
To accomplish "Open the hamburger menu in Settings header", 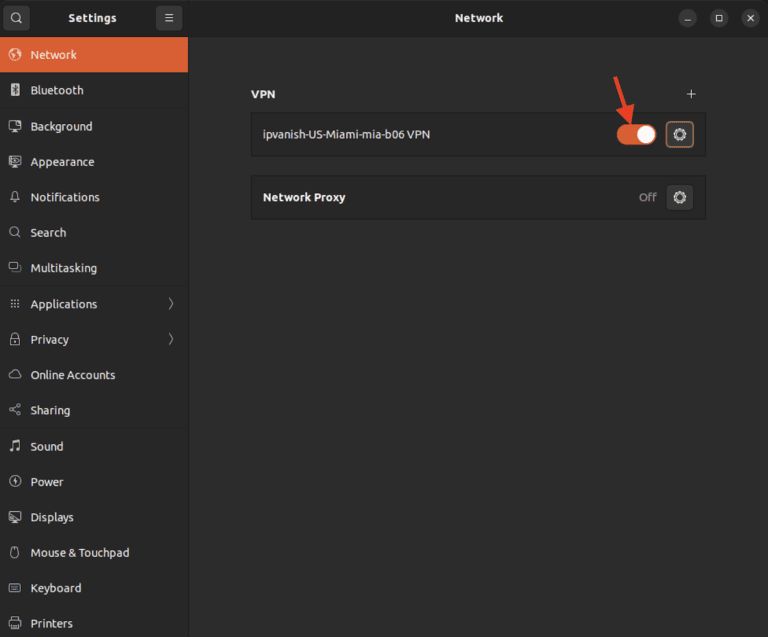I will (169, 18).
